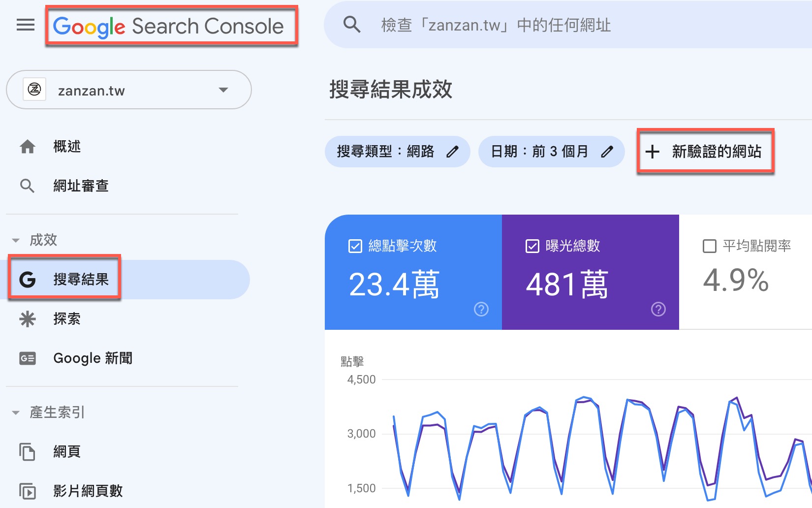Open the hamburger navigation menu

(26, 25)
